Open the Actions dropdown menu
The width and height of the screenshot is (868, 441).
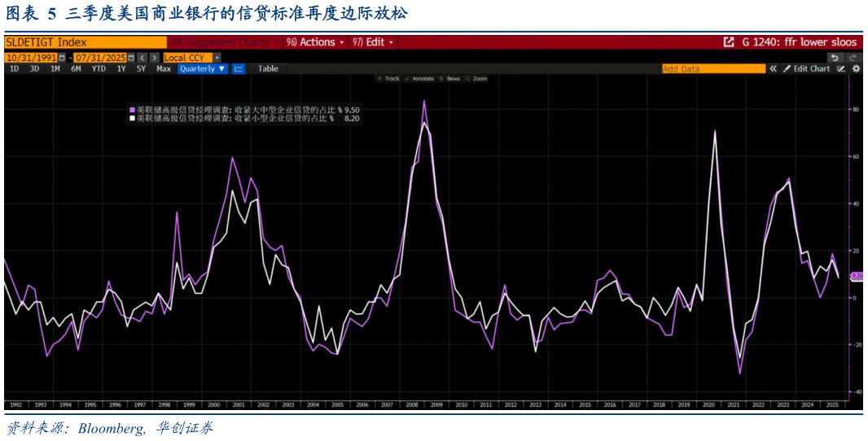[316, 42]
